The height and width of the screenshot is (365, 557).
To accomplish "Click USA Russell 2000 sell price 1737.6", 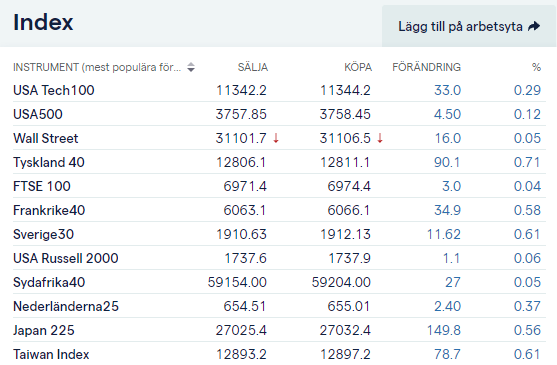I will pos(245,258).
